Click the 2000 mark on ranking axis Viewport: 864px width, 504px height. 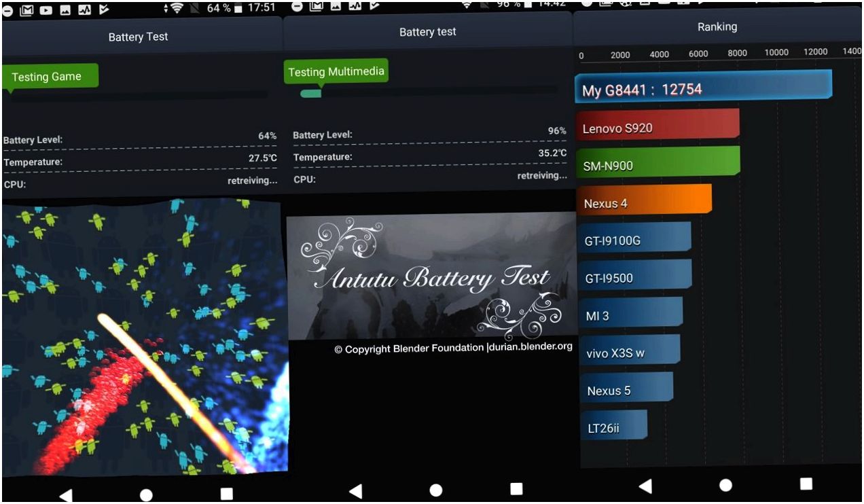(620, 55)
